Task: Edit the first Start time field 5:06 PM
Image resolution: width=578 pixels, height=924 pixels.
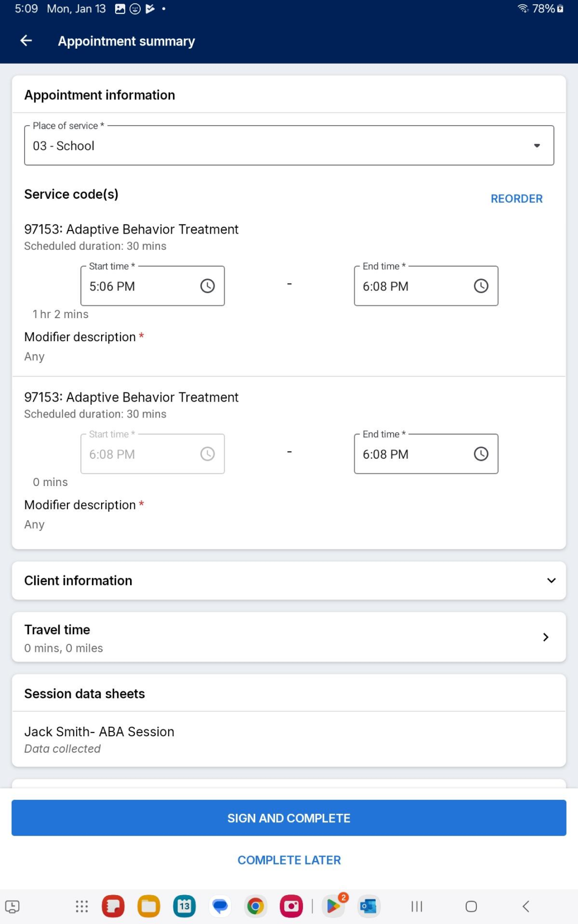Action: coord(153,286)
